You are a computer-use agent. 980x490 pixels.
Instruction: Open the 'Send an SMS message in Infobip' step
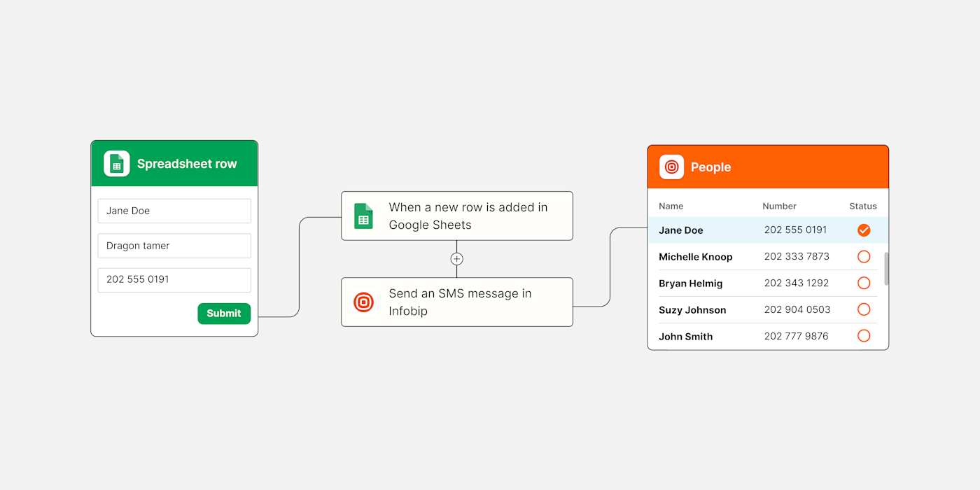(456, 302)
